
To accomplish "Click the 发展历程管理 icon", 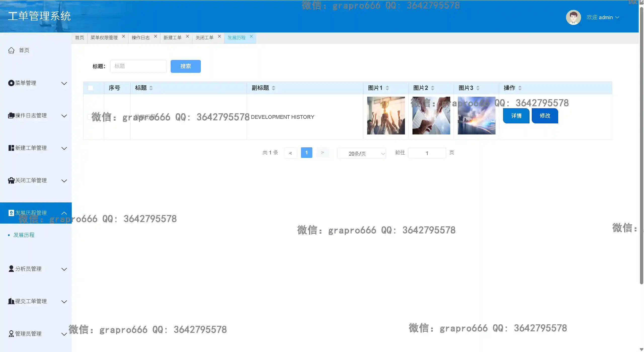I will (x=11, y=213).
